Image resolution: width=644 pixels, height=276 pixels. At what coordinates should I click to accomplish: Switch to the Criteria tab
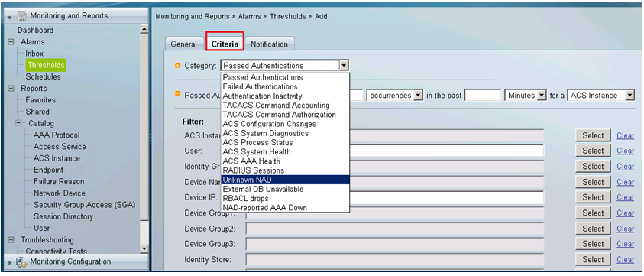[x=225, y=44]
